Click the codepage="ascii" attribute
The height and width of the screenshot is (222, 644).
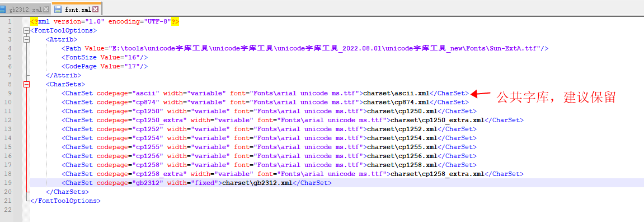coord(128,93)
